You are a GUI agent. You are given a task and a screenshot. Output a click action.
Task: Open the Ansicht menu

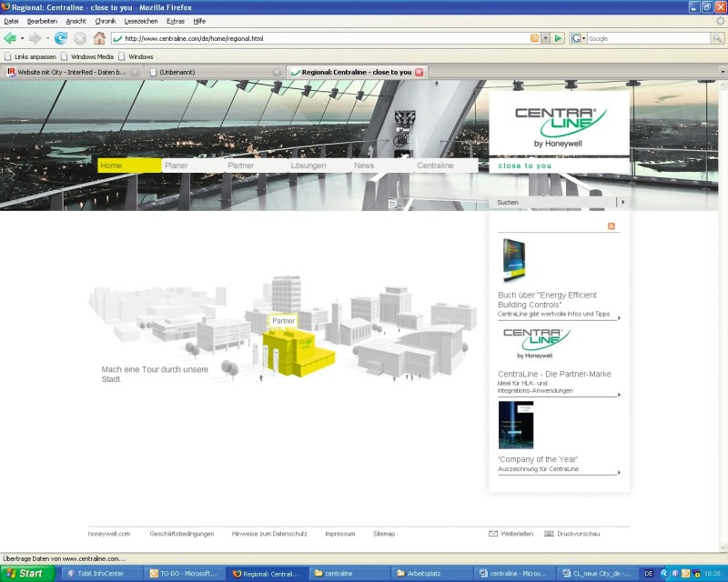tap(76, 21)
